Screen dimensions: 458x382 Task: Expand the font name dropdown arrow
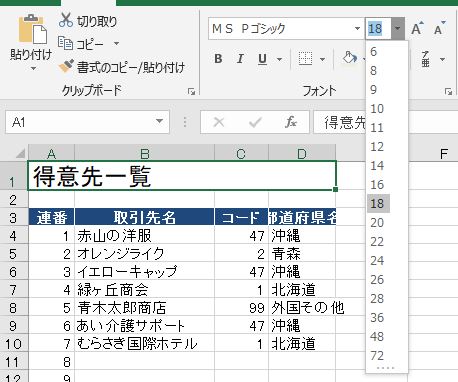coord(357,29)
